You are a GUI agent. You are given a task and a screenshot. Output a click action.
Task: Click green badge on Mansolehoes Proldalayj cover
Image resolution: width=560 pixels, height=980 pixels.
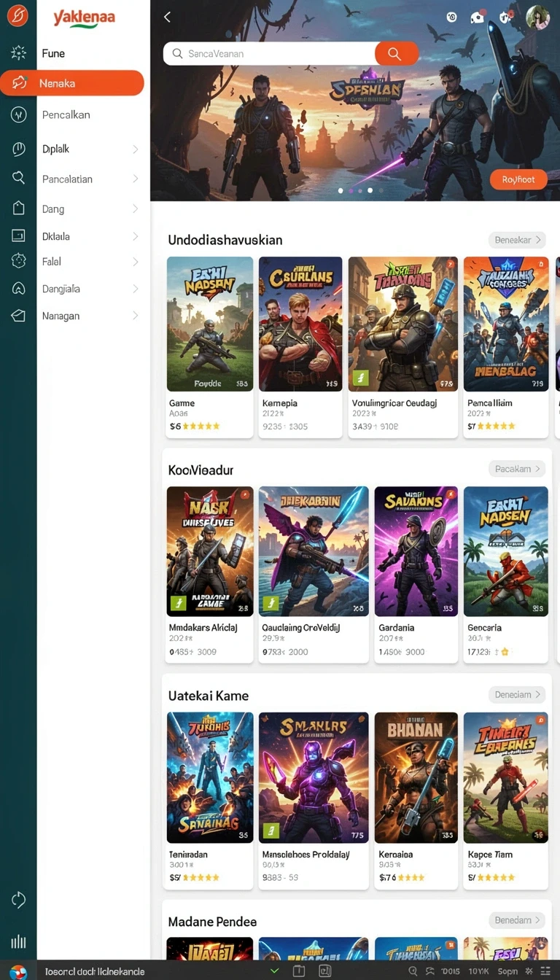pos(271,829)
